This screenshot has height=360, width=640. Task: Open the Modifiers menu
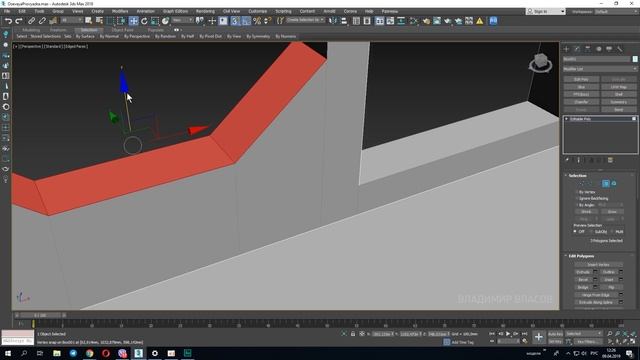pos(120,11)
